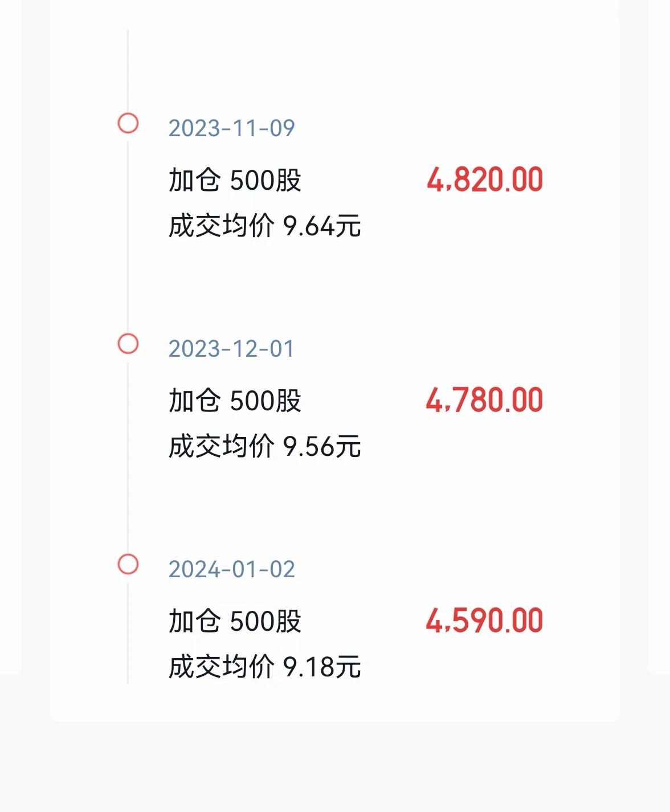
Task: Open the 4,590.00 transaction amount
Action: tap(484, 621)
